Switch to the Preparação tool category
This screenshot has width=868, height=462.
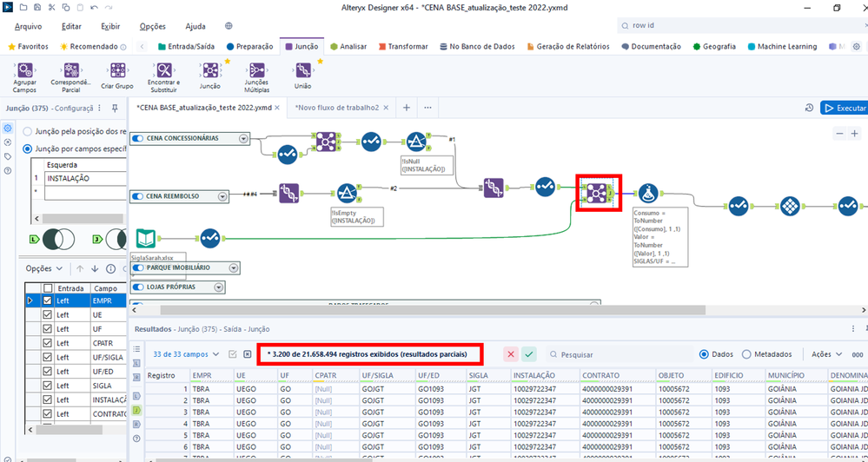[250, 47]
